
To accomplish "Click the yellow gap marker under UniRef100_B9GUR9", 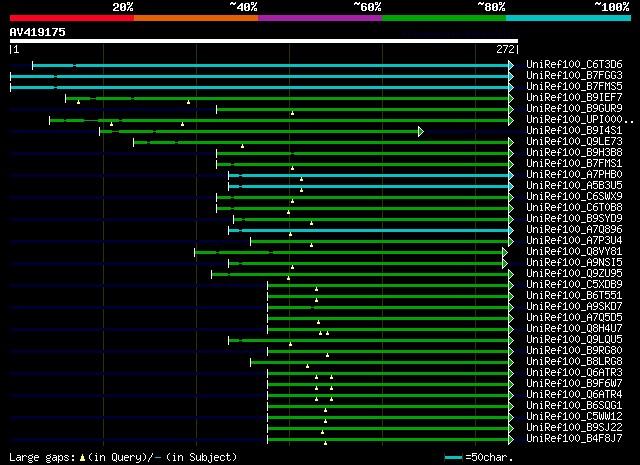I will coord(292,113).
